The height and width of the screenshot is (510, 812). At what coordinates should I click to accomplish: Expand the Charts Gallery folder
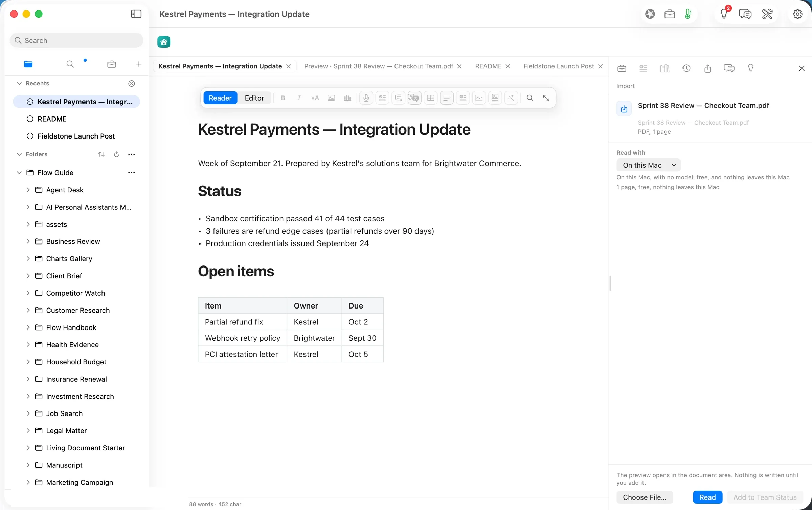point(28,259)
